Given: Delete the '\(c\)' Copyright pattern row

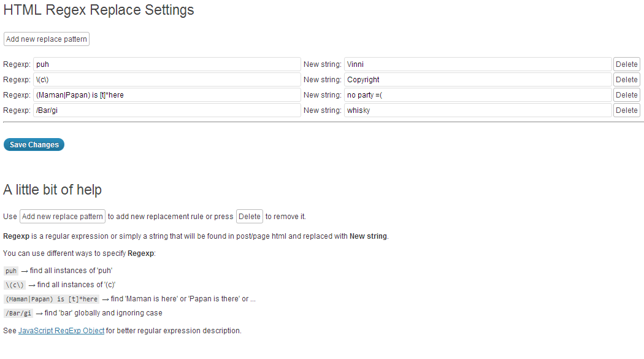Looking at the screenshot, I should [x=626, y=80].
